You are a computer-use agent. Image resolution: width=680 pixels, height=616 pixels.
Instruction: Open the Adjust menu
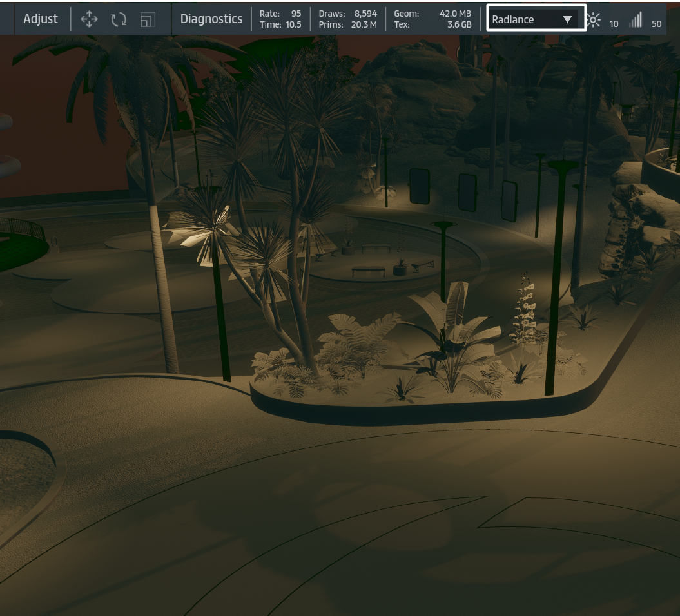pos(41,19)
